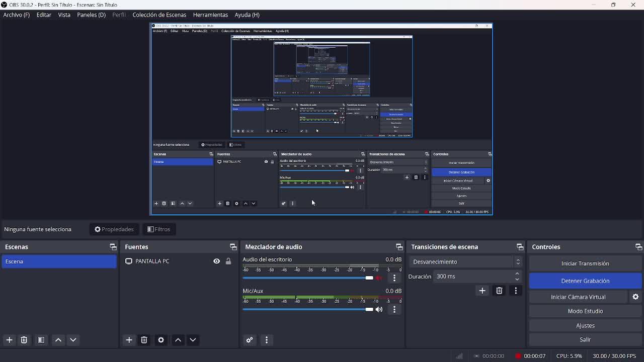Open Mic/Aux three-dot options menu
Image resolution: width=644 pixels, height=362 pixels.
394,310
